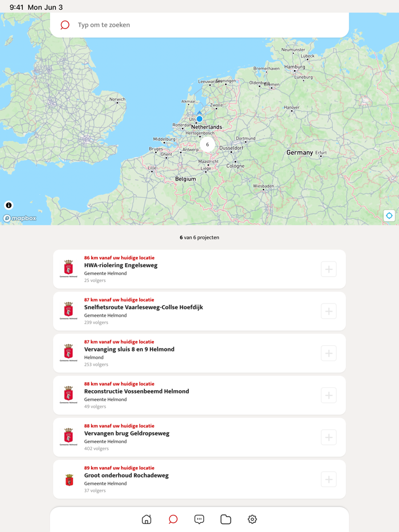Tap the 'Dusseldorf' city label on map
399x532 pixels.
pyautogui.click(x=231, y=148)
